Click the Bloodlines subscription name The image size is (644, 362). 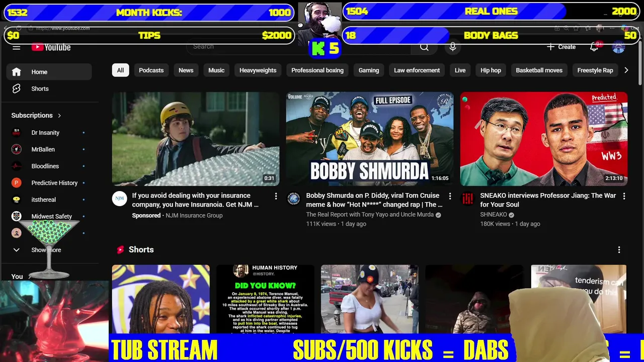45,166
